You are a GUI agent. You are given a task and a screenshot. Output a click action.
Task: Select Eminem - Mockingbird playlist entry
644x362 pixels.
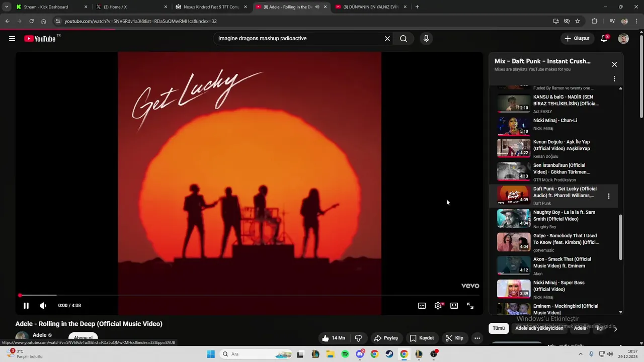(553, 308)
